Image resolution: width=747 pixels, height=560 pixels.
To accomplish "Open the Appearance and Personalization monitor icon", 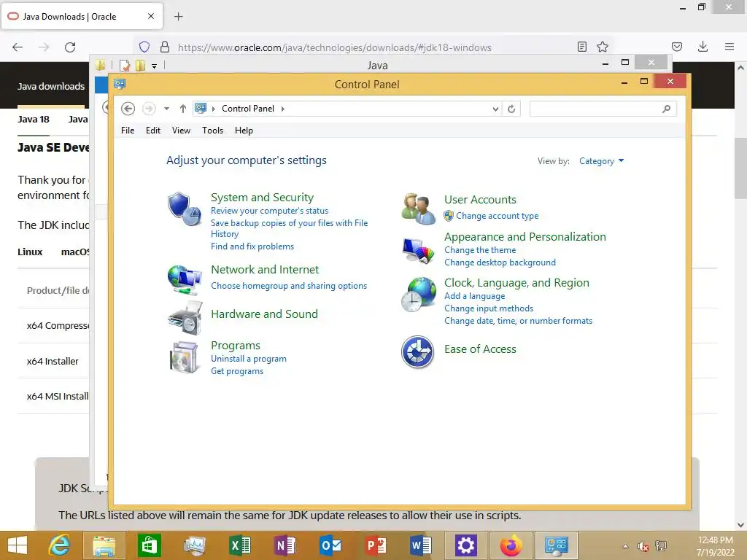I will 418,250.
